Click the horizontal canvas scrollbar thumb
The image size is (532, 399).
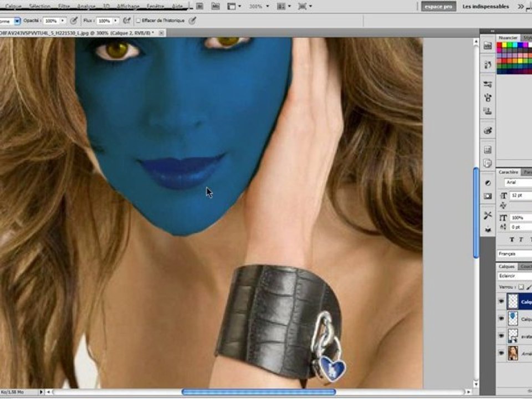click(259, 392)
